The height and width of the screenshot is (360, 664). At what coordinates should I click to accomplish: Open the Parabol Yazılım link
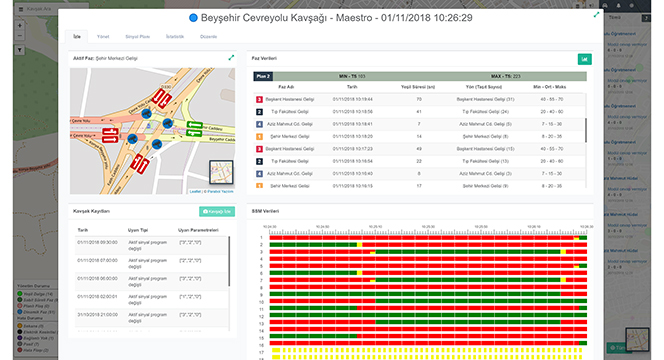pos(221,191)
